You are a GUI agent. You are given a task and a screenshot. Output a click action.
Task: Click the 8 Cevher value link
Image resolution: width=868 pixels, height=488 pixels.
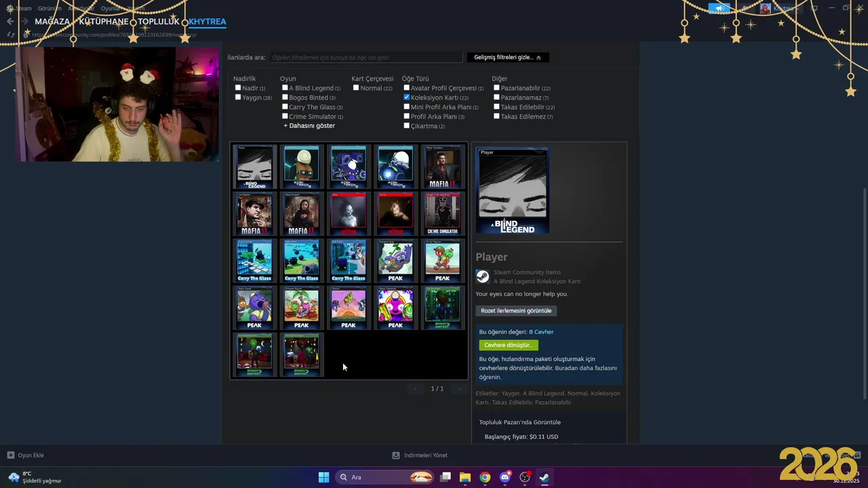pyautogui.click(x=541, y=332)
